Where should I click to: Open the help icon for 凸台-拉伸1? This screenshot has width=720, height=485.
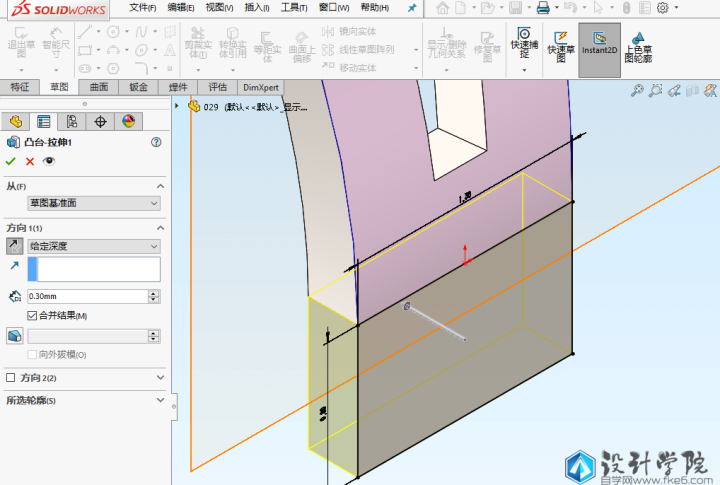coord(156,142)
